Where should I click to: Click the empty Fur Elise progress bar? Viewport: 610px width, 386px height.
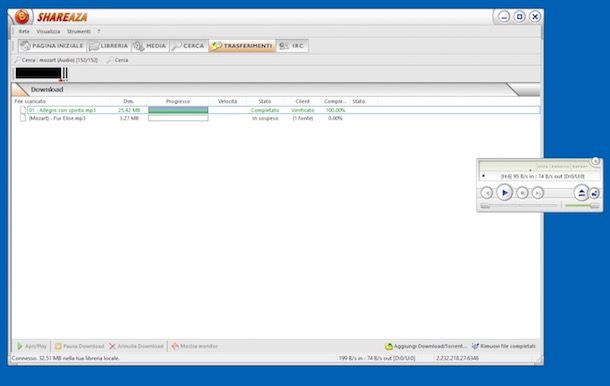178,118
